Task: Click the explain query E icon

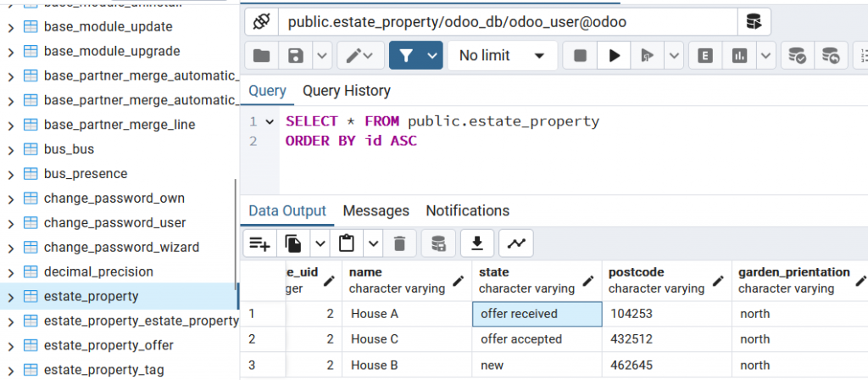Action: pos(704,56)
